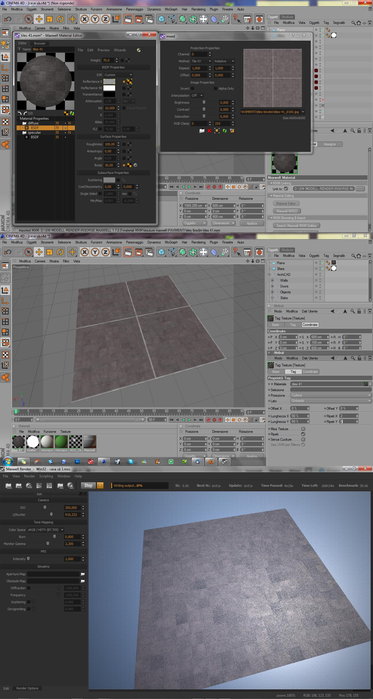Click the Aperture Map folder icon

click(x=83, y=574)
